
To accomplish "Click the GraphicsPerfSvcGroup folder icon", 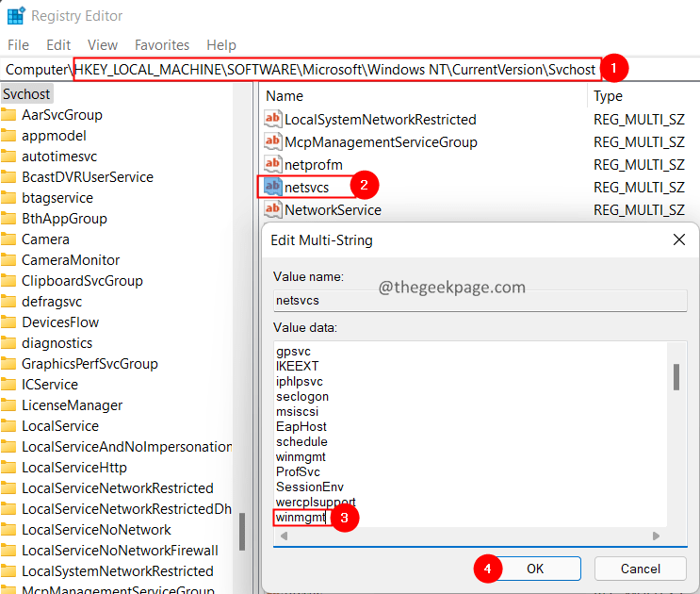I will (8, 364).
